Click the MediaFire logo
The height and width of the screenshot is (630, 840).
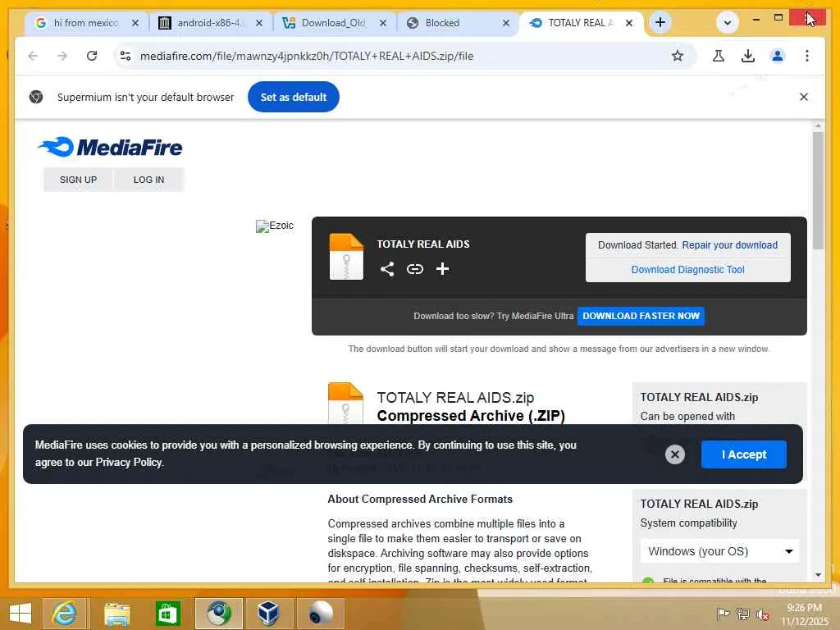point(111,147)
